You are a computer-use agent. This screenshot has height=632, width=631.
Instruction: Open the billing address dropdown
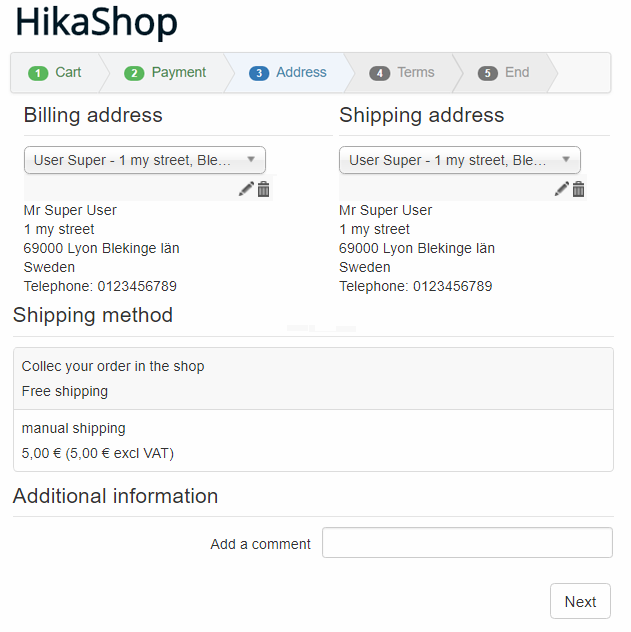pos(145,160)
